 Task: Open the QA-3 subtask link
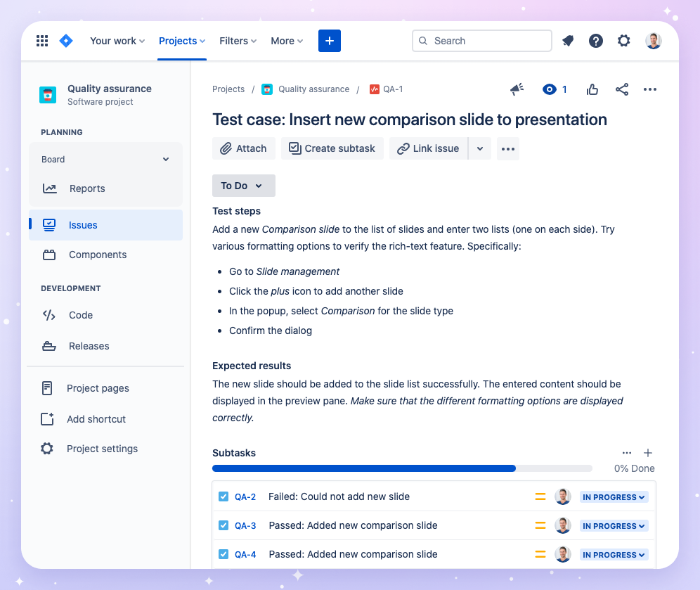coord(245,526)
